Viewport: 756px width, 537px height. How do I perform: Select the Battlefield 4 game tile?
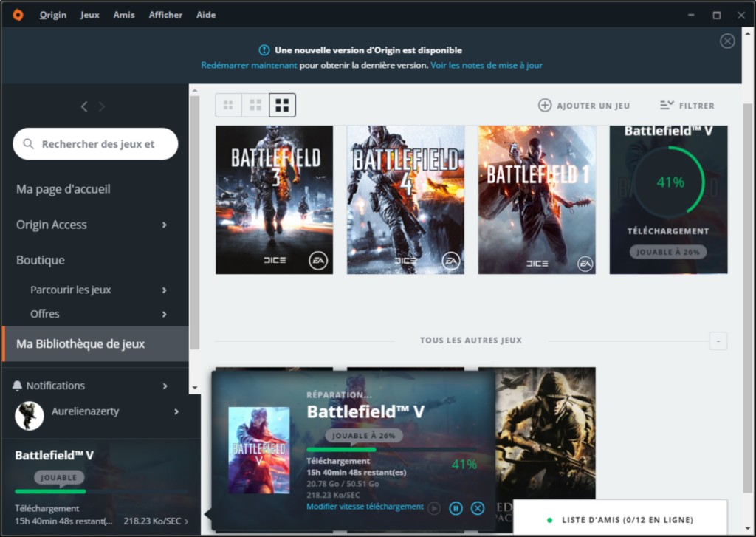click(405, 199)
